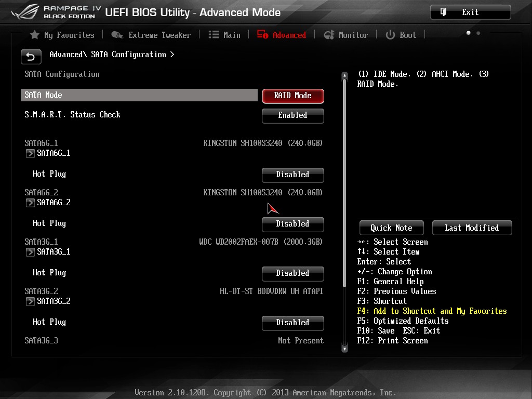Click the My Favorites star icon
The height and width of the screenshot is (399, 532).
[35, 35]
